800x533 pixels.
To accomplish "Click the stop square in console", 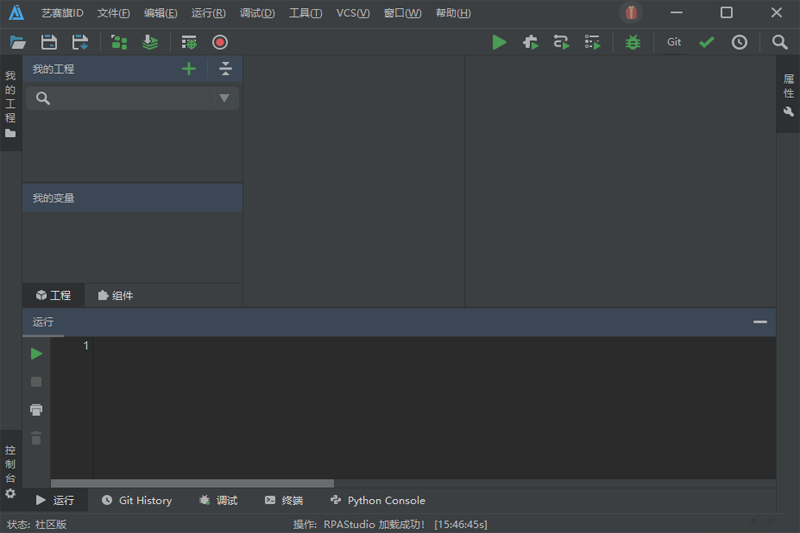I will (36, 382).
